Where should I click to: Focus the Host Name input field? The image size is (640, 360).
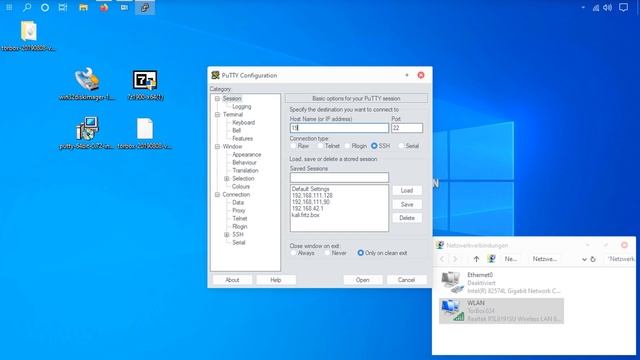click(x=339, y=128)
